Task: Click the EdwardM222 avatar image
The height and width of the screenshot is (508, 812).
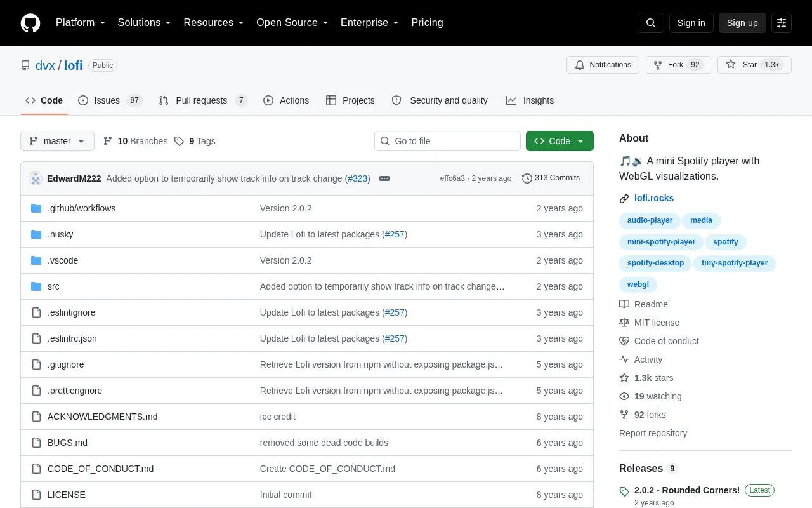Action: point(36,178)
